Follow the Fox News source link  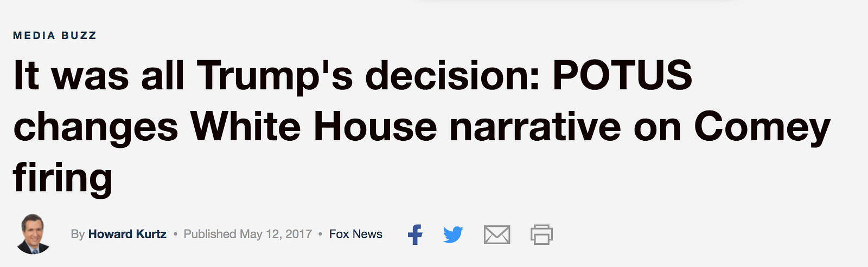(x=356, y=234)
